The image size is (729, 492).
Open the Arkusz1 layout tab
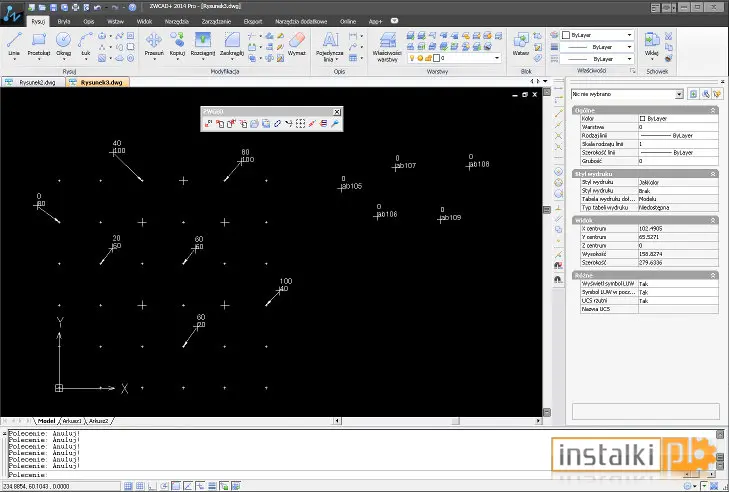(x=72, y=421)
